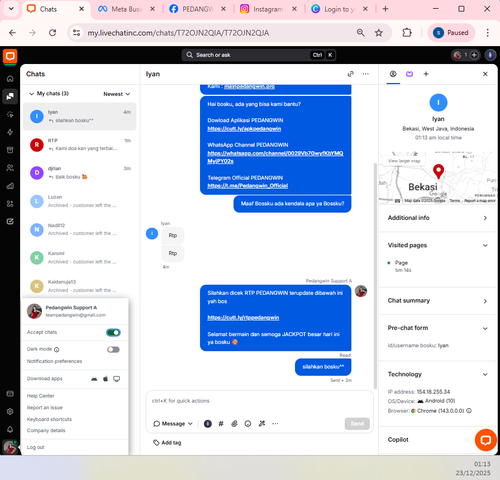Screen dimensions: 500x480
Task: Click the invite plus icon in top bar
Action: point(474,55)
